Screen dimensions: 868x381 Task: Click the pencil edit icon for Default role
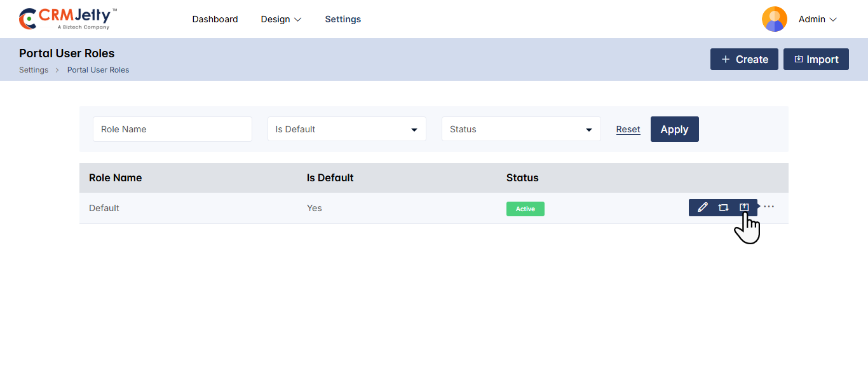tap(702, 207)
